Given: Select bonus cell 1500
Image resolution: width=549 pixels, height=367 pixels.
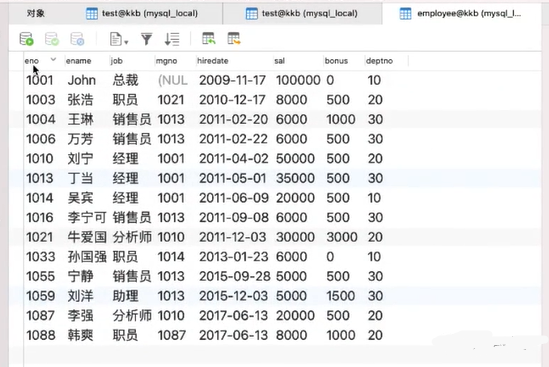Looking at the screenshot, I should (x=341, y=296).
